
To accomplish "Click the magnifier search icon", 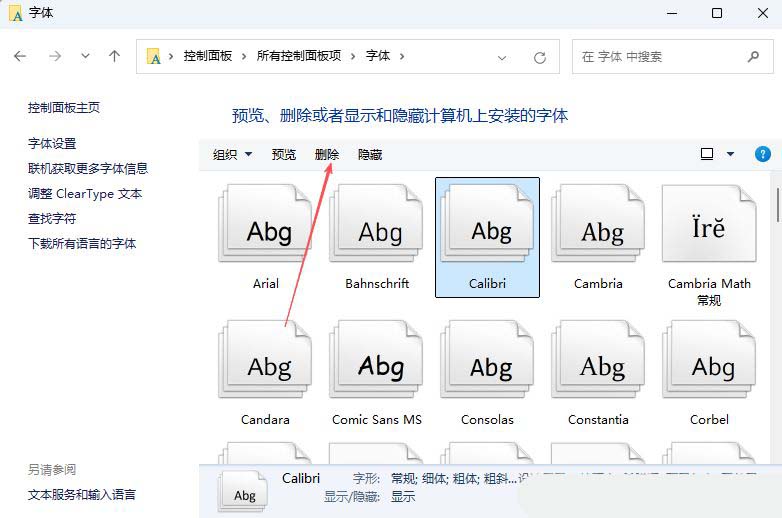I will 753,57.
